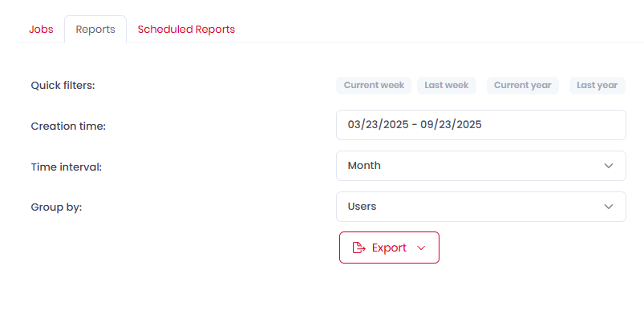Switch to the Jobs tab
Viewport: 644px width, 322px height.
click(41, 30)
